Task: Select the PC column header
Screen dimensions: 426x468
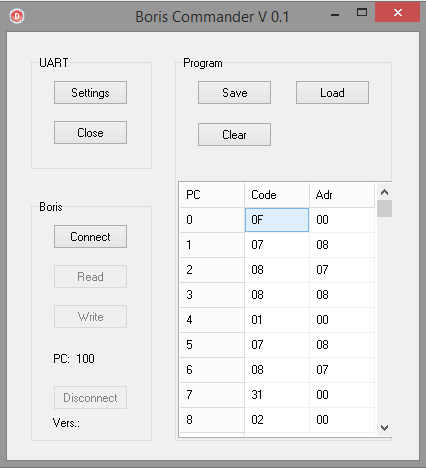Action: (212, 195)
